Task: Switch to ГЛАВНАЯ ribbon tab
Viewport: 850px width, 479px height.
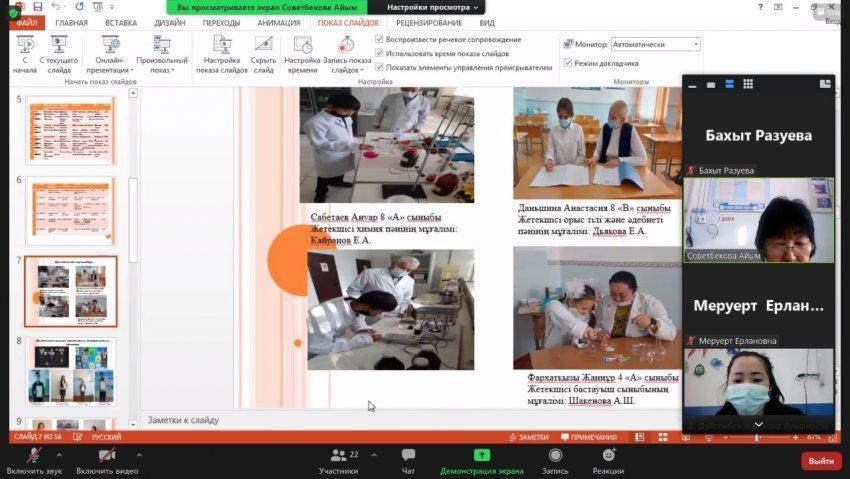Action: [72, 23]
